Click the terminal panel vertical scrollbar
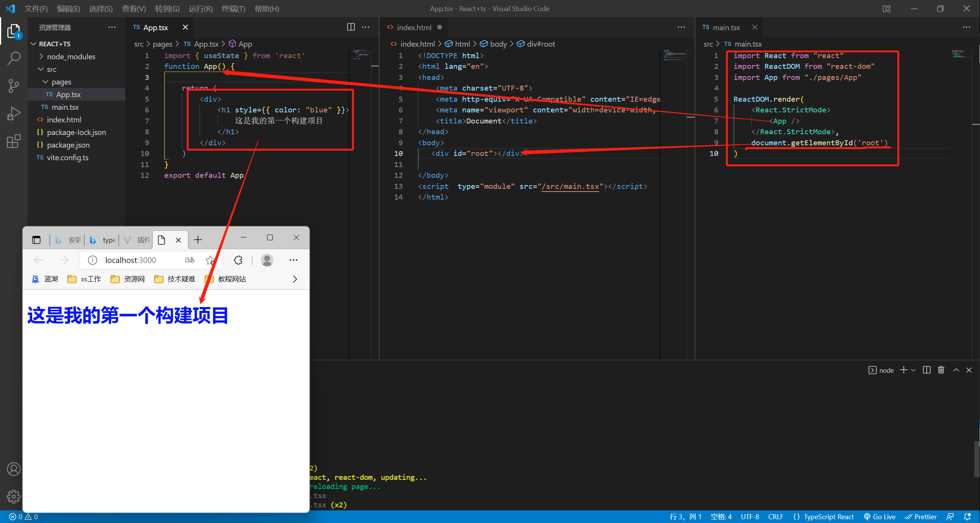The image size is (980, 523). 977,459
